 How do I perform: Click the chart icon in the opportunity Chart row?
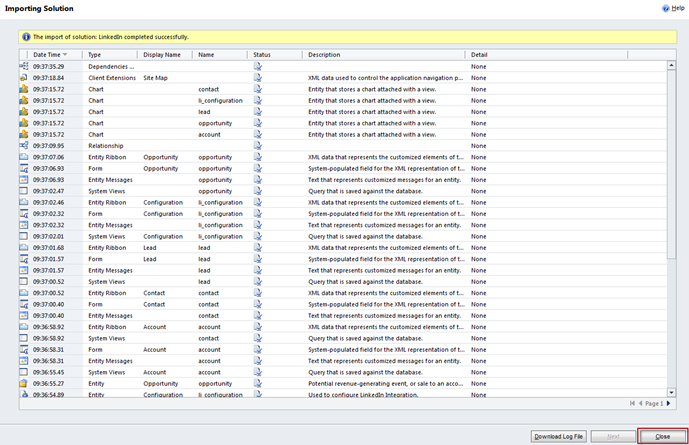point(24,123)
